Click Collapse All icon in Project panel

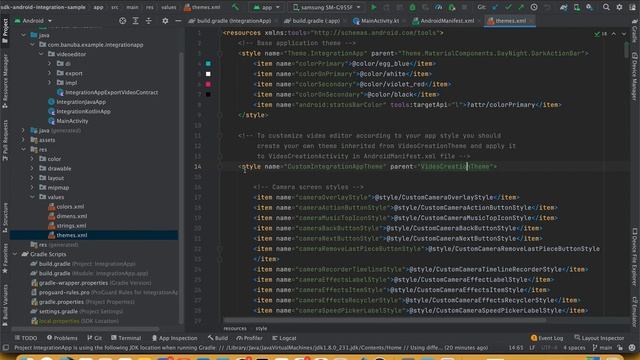tap(149, 20)
